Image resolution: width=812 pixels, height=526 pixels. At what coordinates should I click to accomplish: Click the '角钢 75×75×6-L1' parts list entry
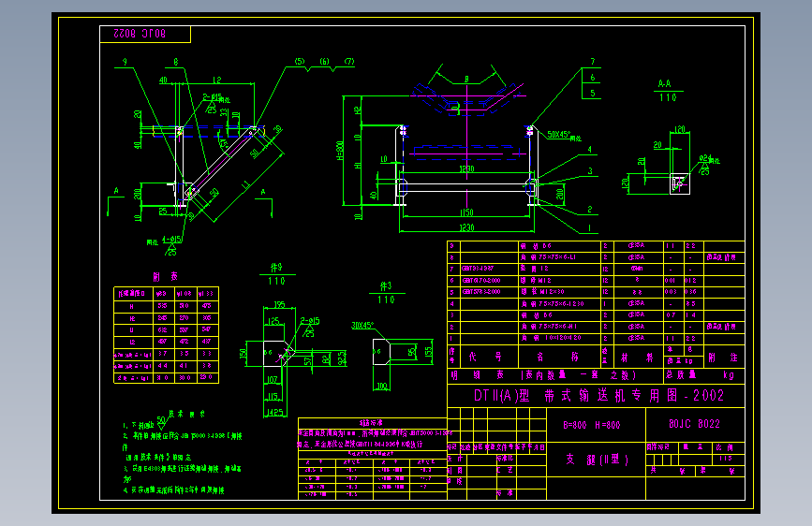549,257
